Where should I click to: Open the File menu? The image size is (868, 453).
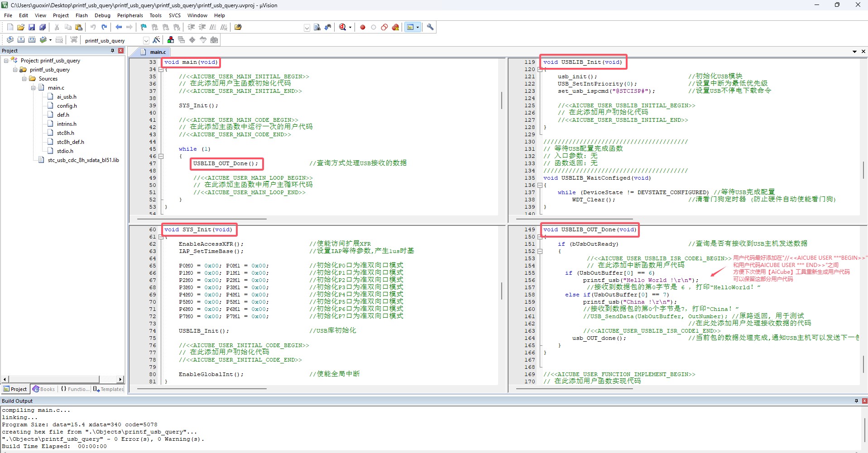pyautogui.click(x=8, y=15)
